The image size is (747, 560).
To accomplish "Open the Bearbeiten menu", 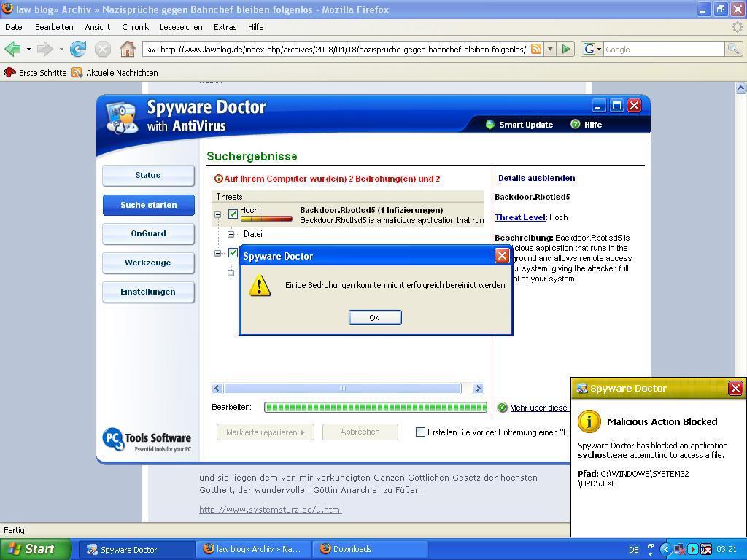I will coord(54,27).
